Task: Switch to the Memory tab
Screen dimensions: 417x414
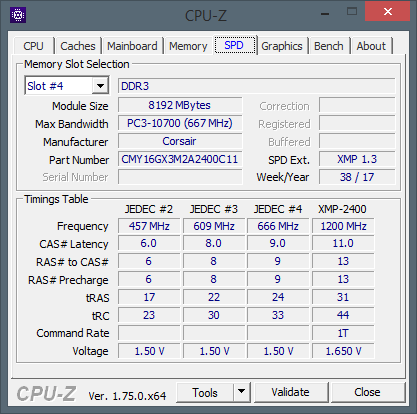Action: pos(188,46)
